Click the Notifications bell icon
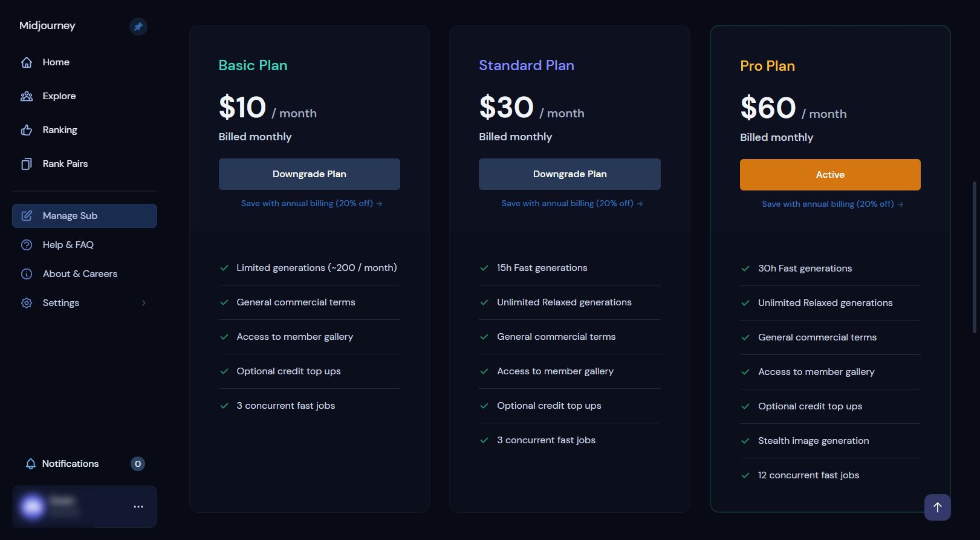 click(x=31, y=464)
